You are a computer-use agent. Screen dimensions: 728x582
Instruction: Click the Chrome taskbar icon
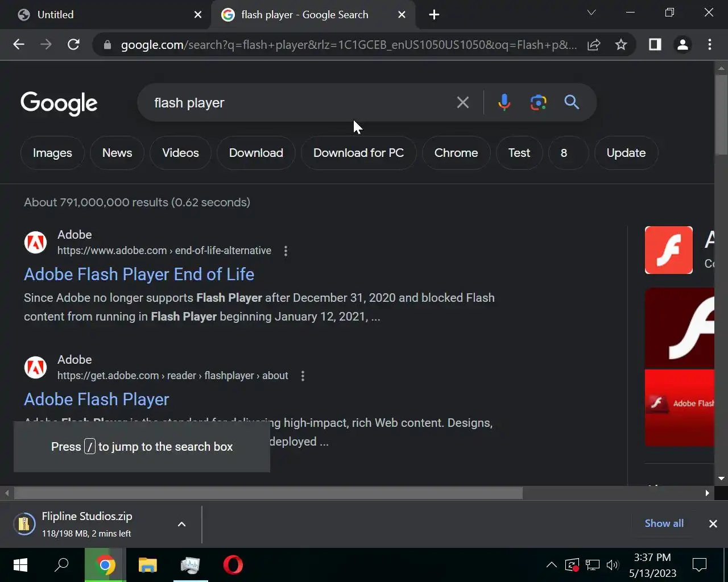105,565
